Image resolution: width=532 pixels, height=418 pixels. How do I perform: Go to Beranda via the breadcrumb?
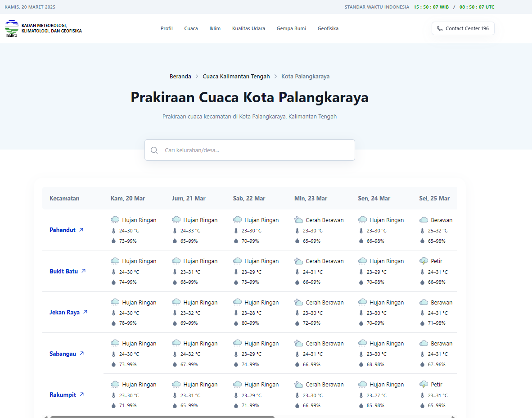(x=180, y=77)
